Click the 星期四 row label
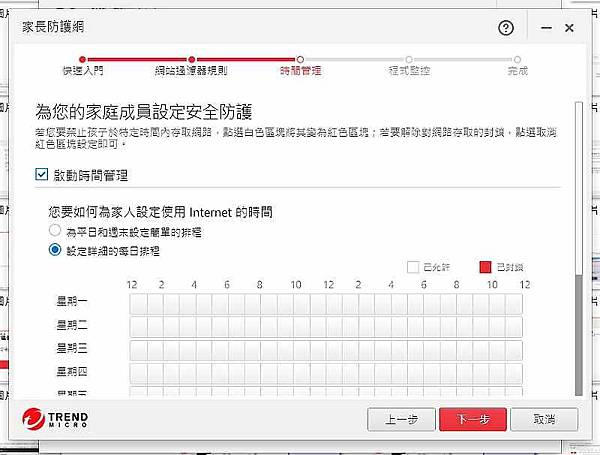 pos(72,371)
